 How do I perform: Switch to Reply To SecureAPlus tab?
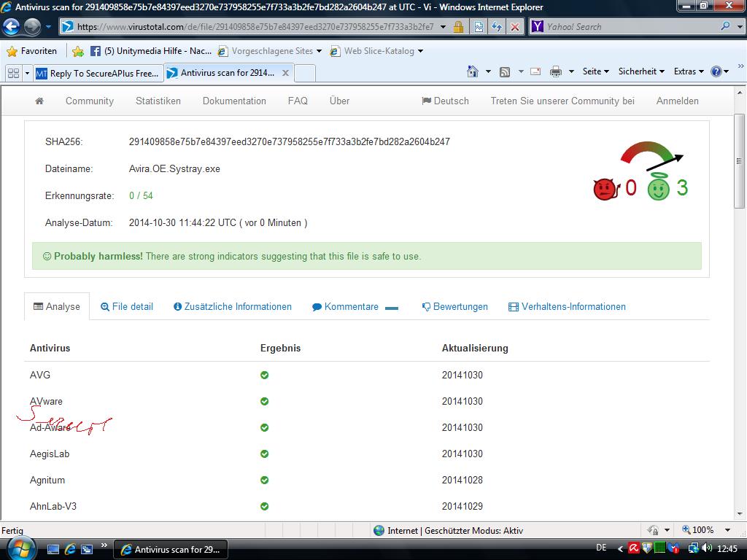click(x=98, y=73)
